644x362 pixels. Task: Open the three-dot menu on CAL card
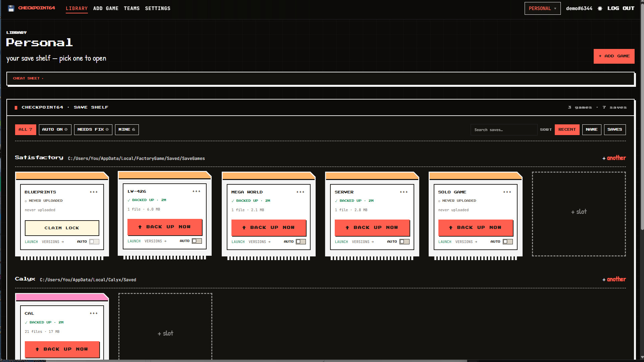[94, 313]
